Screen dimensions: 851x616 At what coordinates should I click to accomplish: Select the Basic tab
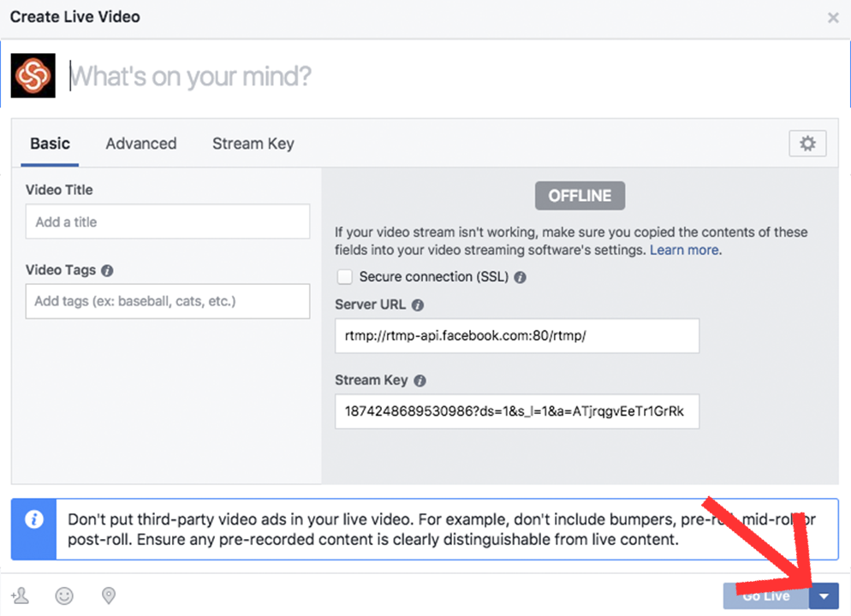pyautogui.click(x=50, y=144)
